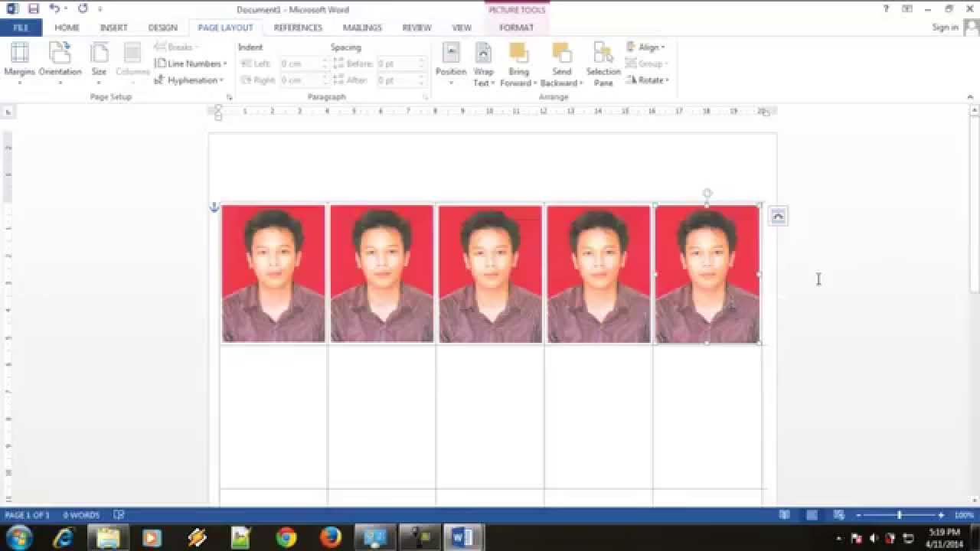Click the proofing status icon
980x551 pixels.
(x=119, y=515)
